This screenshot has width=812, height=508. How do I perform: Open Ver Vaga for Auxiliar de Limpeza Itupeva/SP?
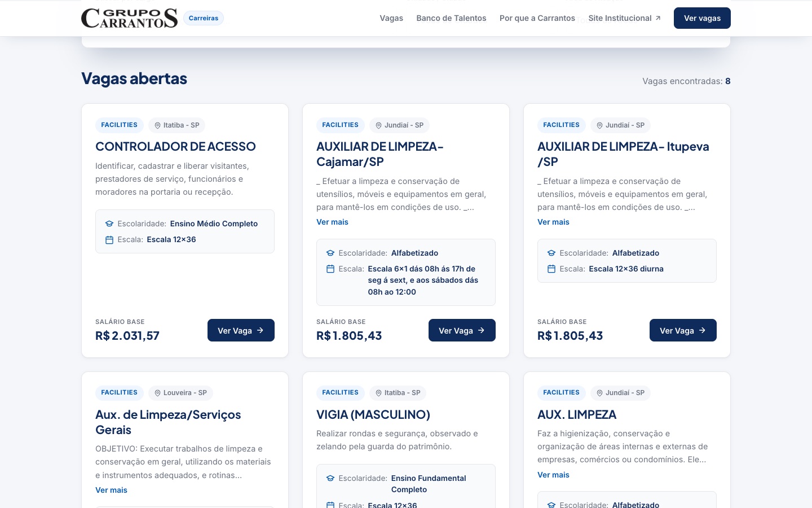[x=683, y=330]
